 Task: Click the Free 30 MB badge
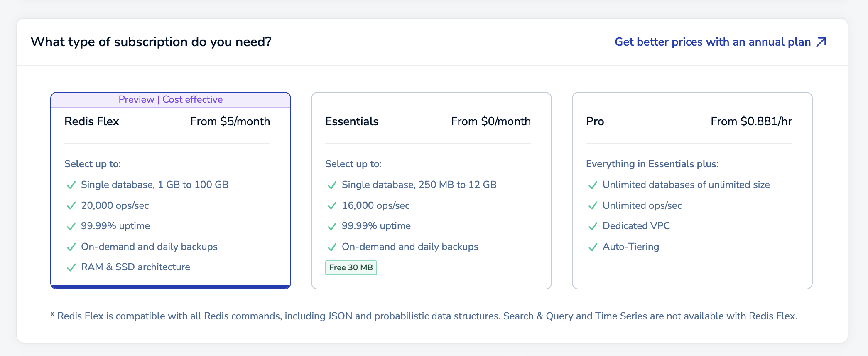[351, 267]
